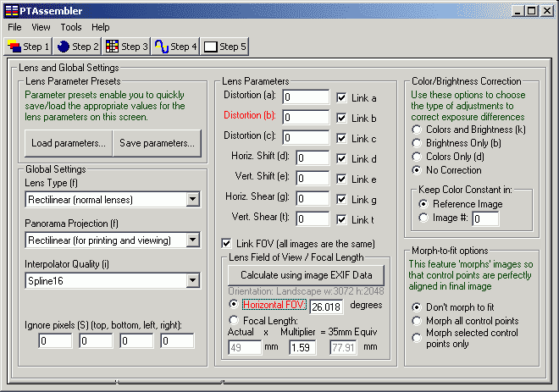Click the Horiz. Shear (g) field

pyautogui.click(x=313, y=198)
